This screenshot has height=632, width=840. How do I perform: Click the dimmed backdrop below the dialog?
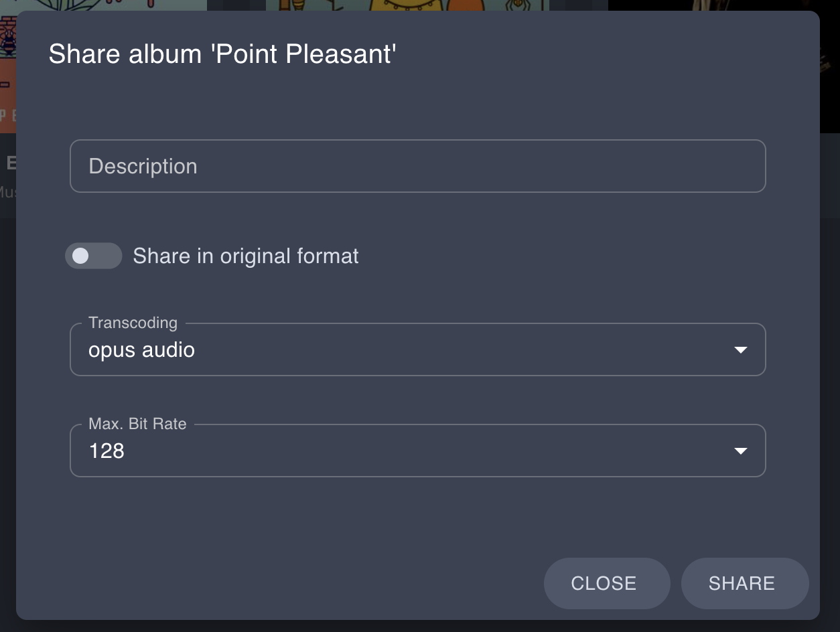point(420,626)
